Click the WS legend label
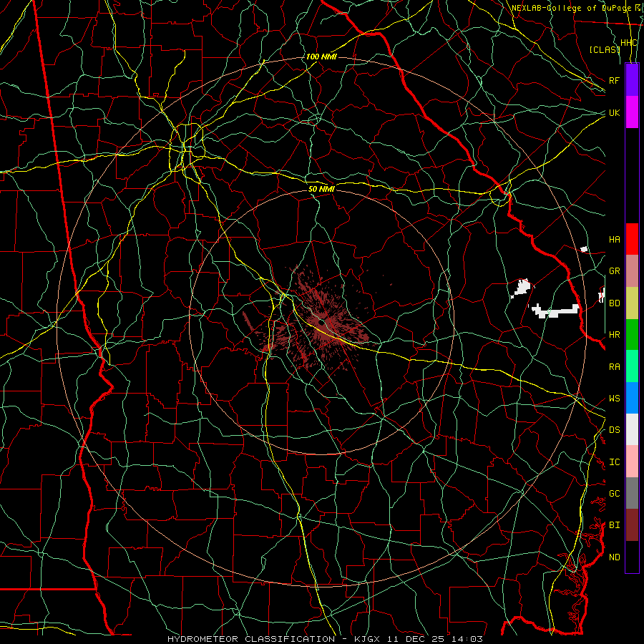 click(x=614, y=398)
